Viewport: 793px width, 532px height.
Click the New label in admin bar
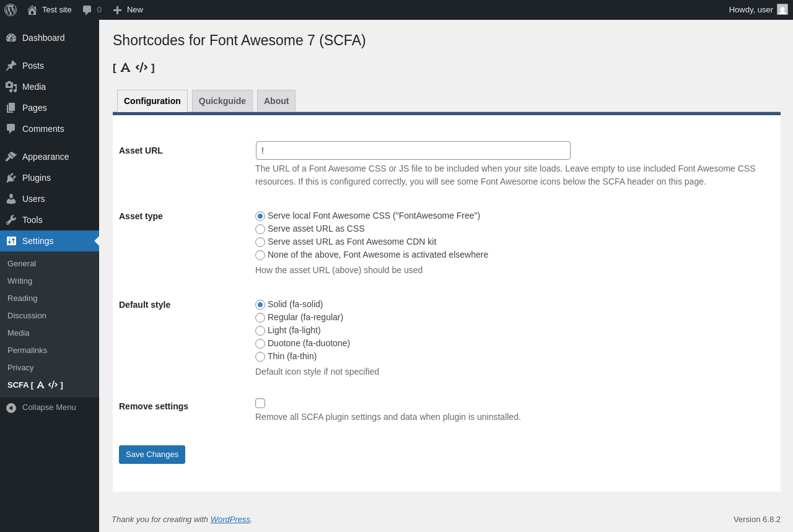(x=135, y=10)
